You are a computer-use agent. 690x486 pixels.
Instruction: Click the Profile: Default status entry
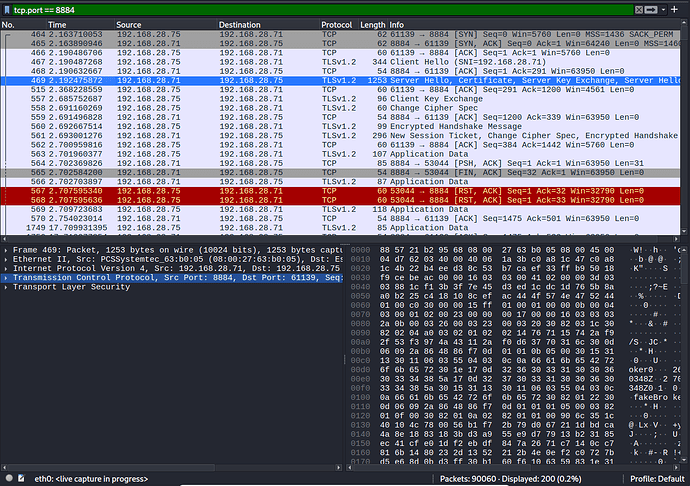coord(657,479)
